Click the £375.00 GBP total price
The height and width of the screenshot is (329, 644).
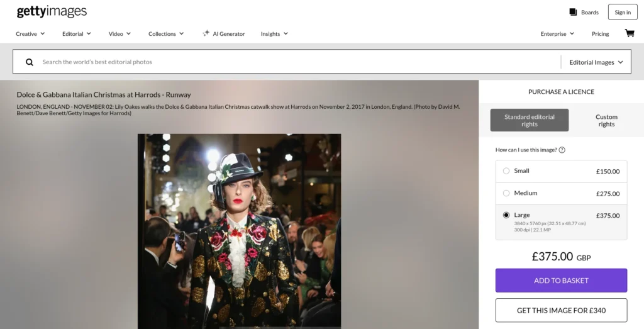point(561,257)
